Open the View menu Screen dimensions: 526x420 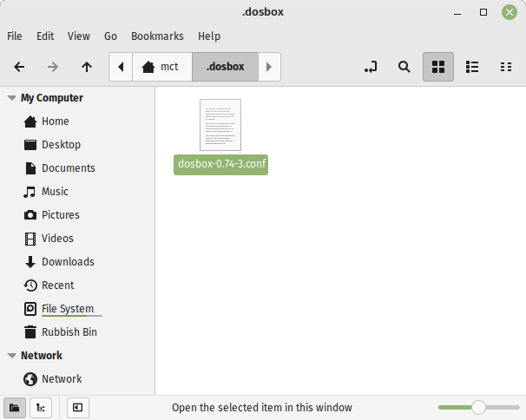79,36
